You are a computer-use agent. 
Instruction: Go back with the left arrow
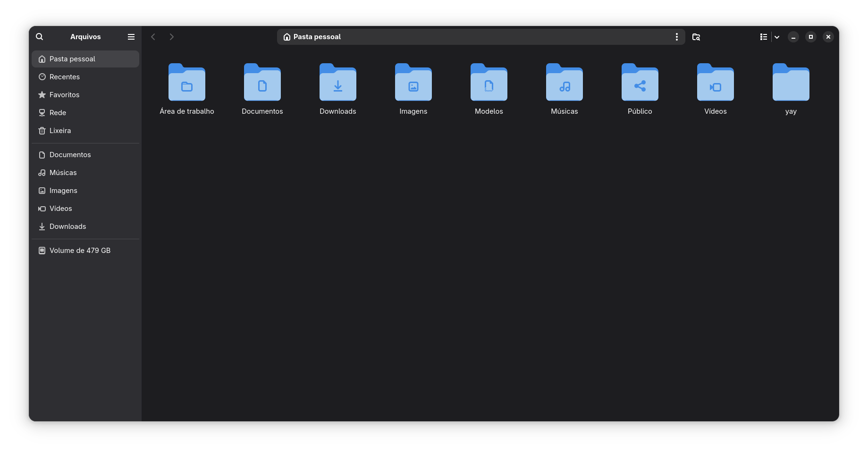(x=153, y=37)
